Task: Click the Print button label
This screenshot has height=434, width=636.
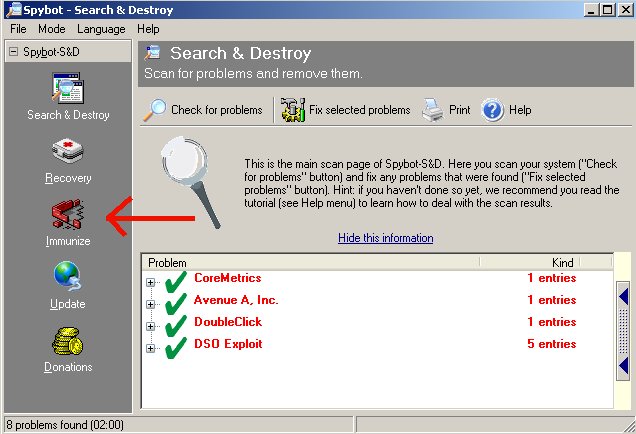Action: coord(460,110)
